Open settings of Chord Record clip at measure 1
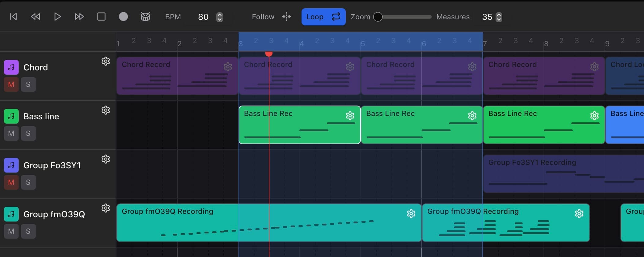Image resolution: width=644 pixels, height=257 pixels. [x=228, y=67]
